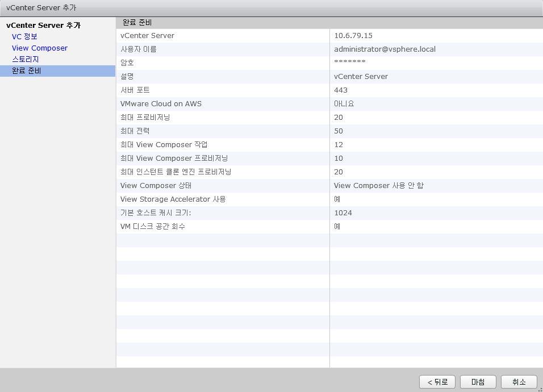
Task: Click the 암호 label
Action: tap(127, 62)
